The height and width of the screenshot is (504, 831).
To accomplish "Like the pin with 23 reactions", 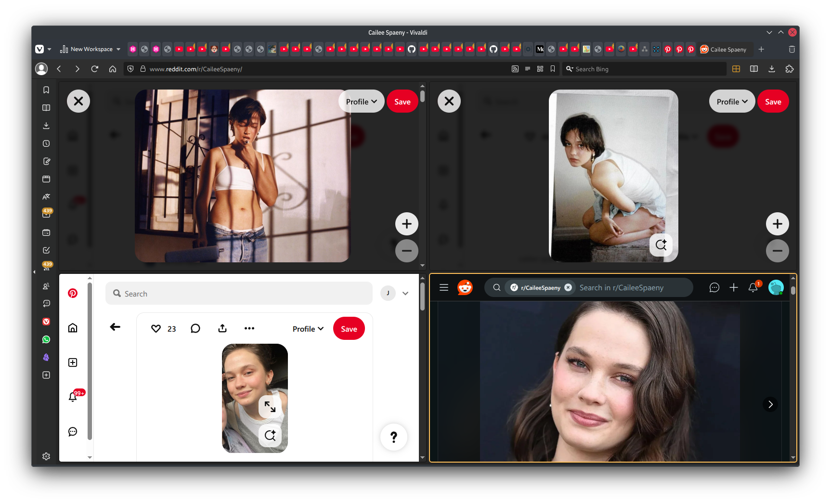I will (x=156, y=329).
